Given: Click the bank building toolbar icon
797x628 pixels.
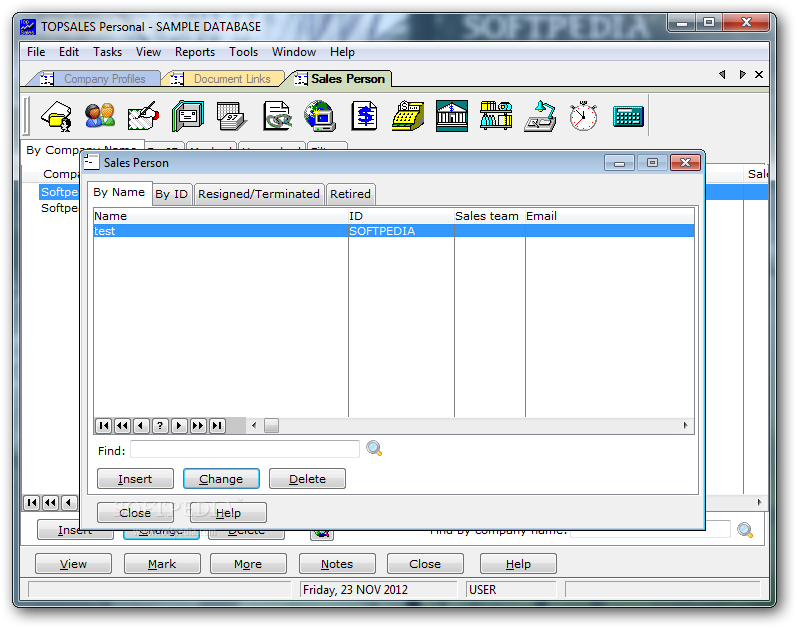Looking at the screenshot, I should (x=452, y=116).
